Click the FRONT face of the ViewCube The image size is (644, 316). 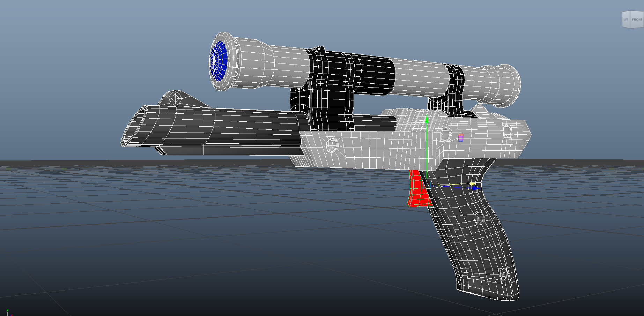(637, 20)
